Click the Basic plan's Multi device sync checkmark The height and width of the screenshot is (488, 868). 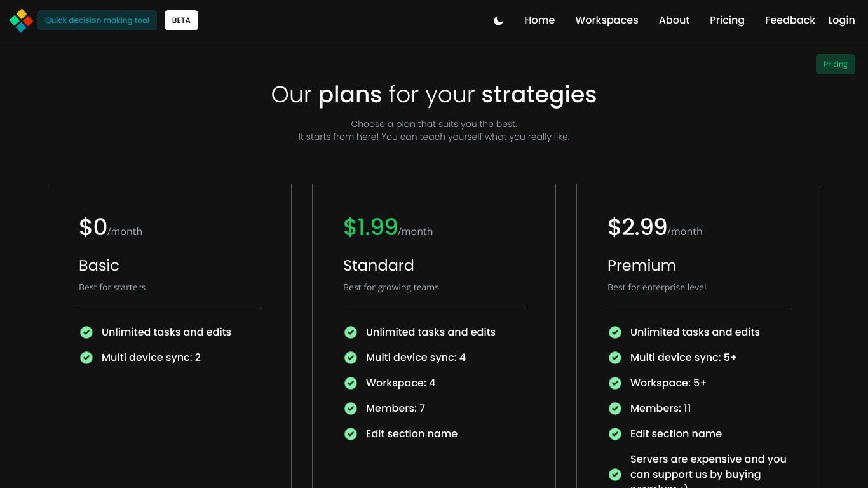pos(86,358)
